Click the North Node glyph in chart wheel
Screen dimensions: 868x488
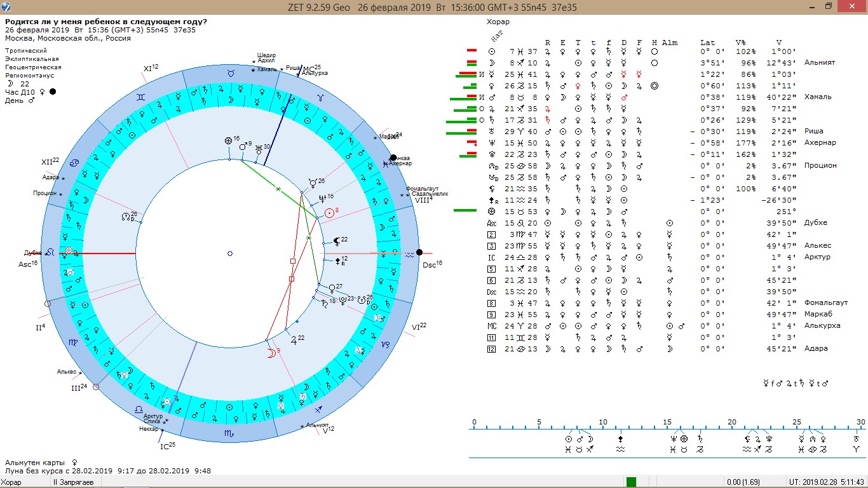tap(125, 217)
